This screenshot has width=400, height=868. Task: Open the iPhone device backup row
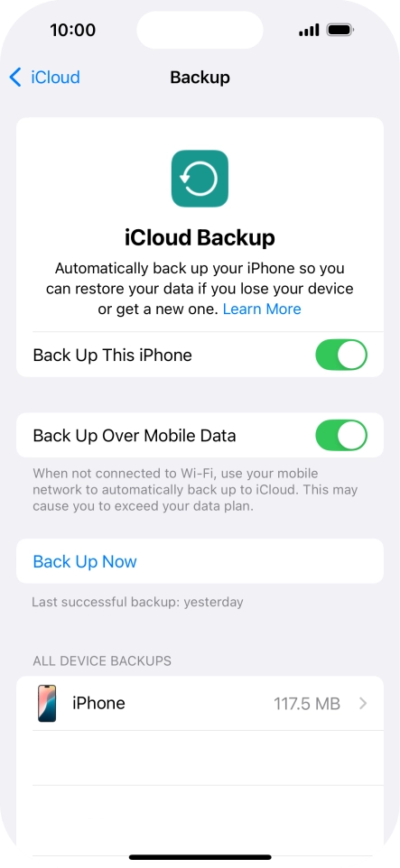click(200, 703)
